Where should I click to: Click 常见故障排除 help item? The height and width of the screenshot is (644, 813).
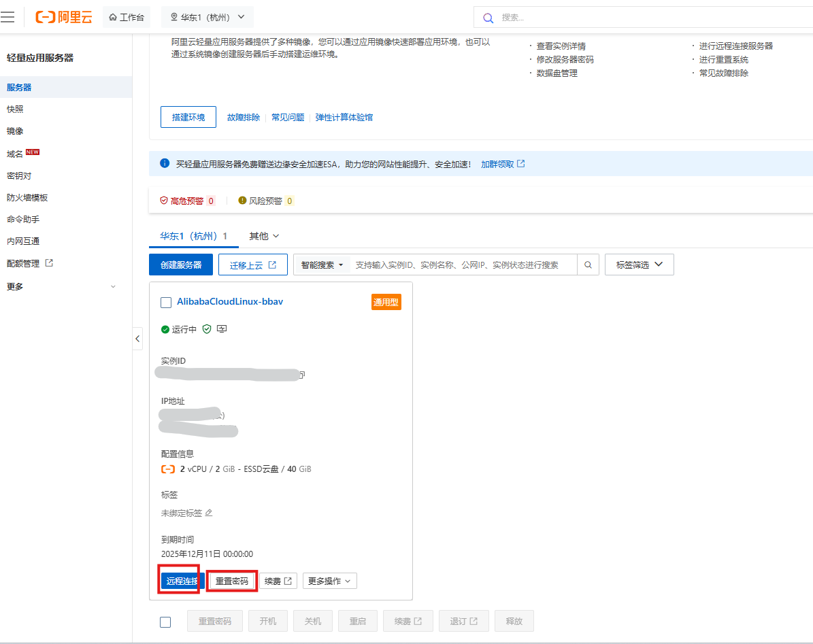pos(723,73)
